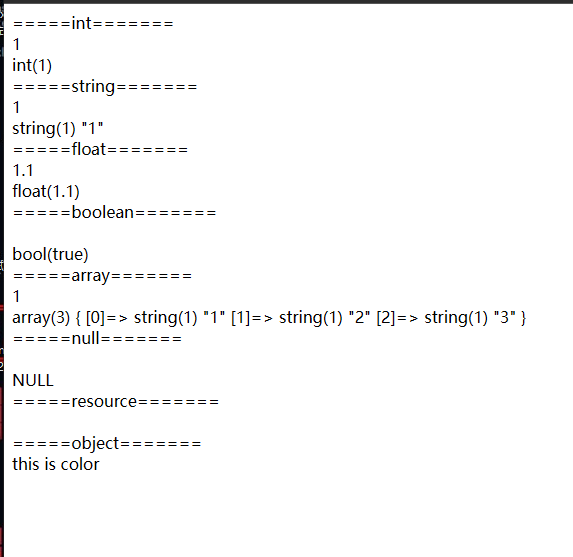Image resolution: width=573 pixels, height=557 pixels.
Task: Click the "this is color" text
Action: (56, 465)
